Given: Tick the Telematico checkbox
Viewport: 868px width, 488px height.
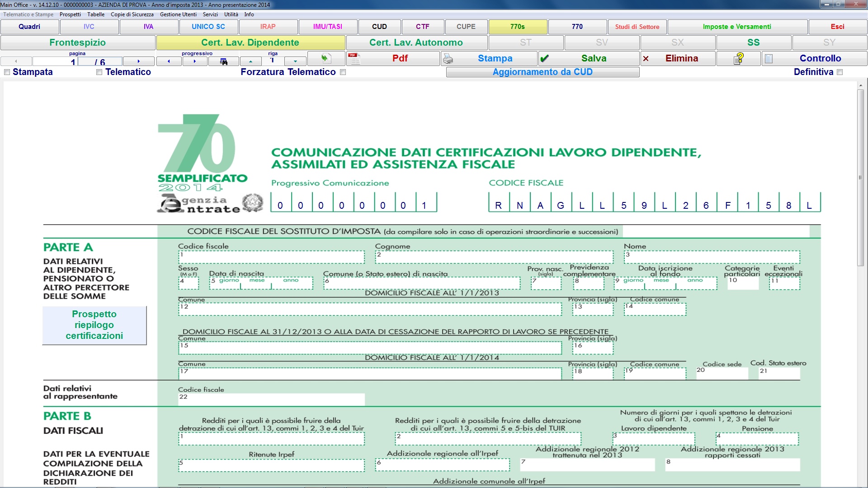Looking at the screenshot, I should point(99,72).
